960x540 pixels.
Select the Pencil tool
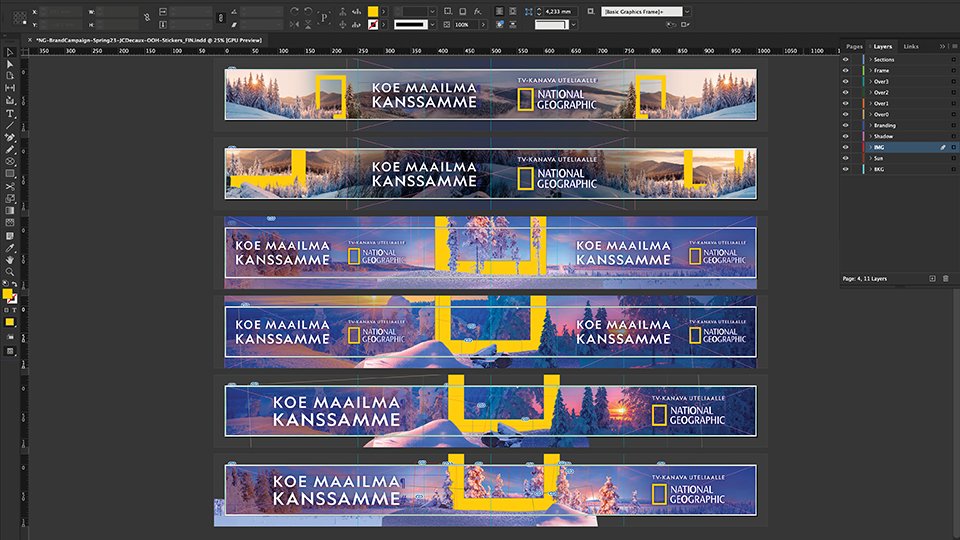[10, 149]
